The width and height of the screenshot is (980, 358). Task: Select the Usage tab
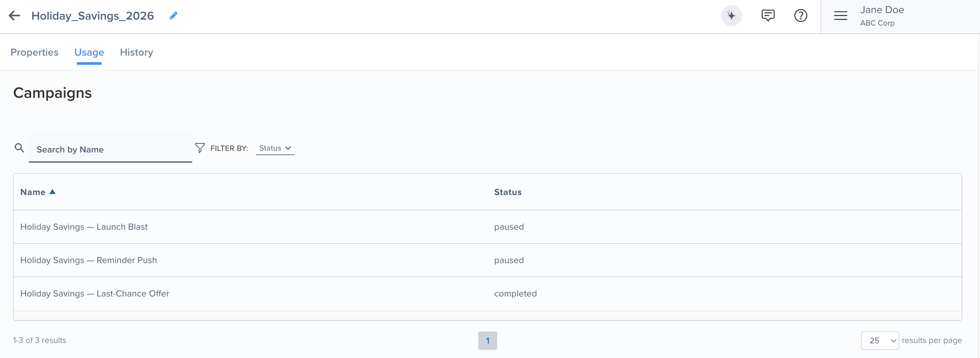tap(89, 52)
